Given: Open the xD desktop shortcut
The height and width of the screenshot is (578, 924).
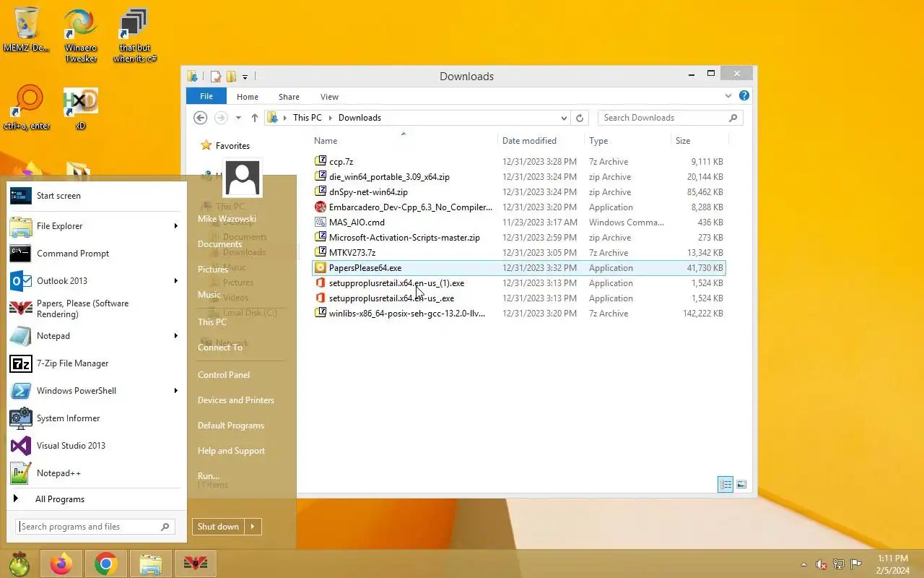Looking at the screenshot, I should click(x=81, y=108).
